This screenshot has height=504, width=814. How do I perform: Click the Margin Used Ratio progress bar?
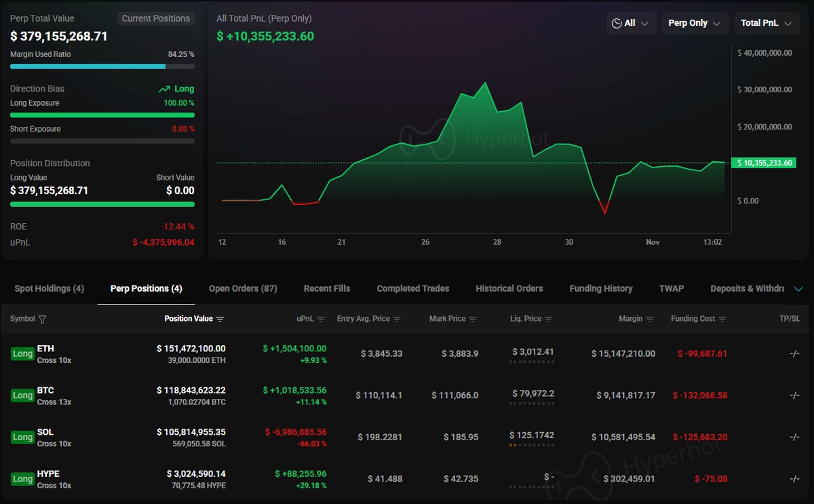102,66
